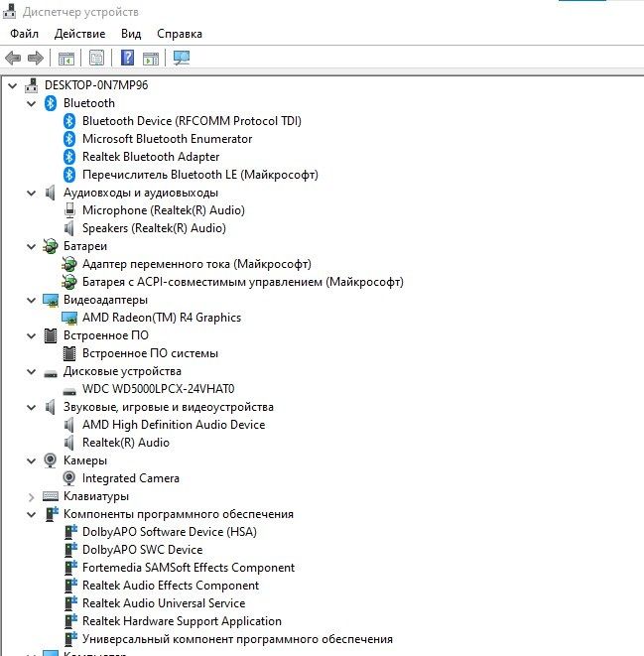
Task: Click the Клавиатуры keyboard icon
Action: click(51, 496)
